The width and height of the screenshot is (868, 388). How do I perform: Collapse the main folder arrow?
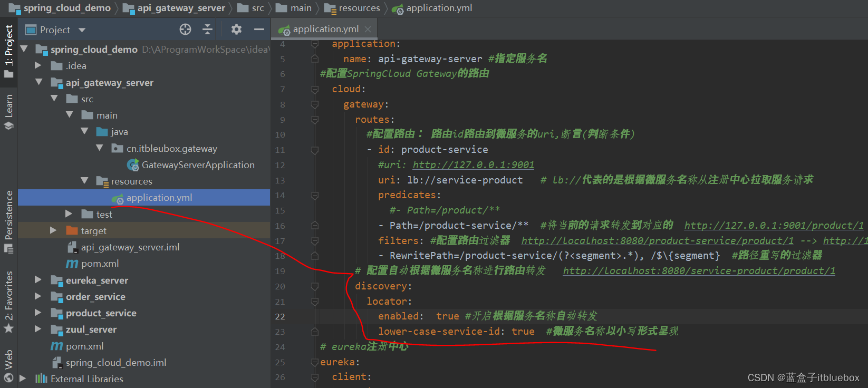tap(69, 115)
